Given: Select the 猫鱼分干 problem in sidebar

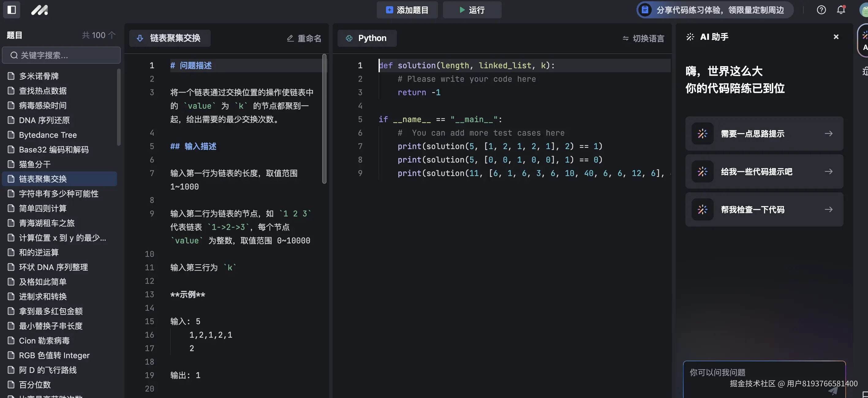Looking at the screenshot, I should 34,164.
